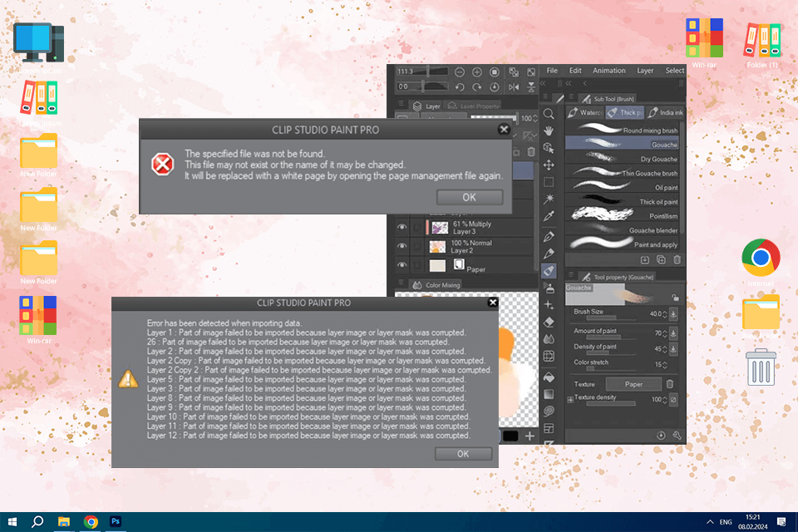Select the Hand move tool
798x532 pixels.
tap(549, 131)
